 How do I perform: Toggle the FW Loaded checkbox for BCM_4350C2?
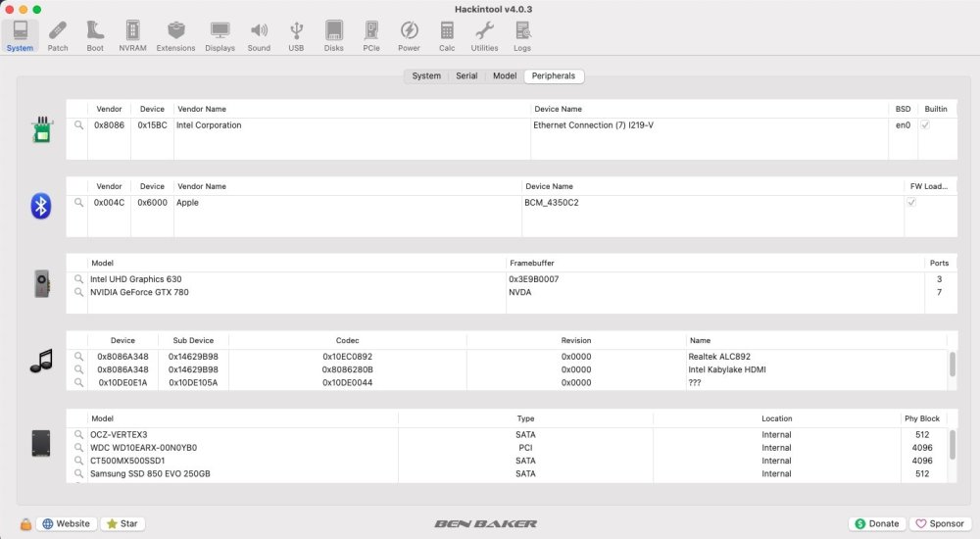911,203
